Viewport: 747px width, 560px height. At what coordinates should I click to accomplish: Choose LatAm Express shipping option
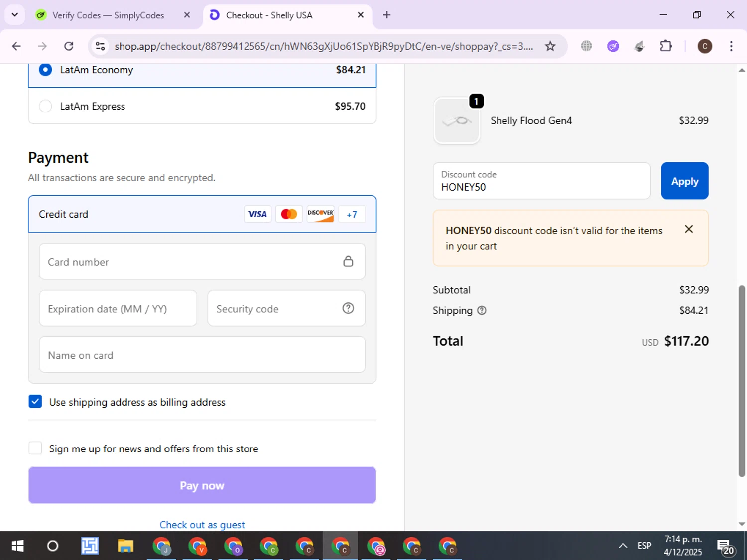click(x=202, y=106)
